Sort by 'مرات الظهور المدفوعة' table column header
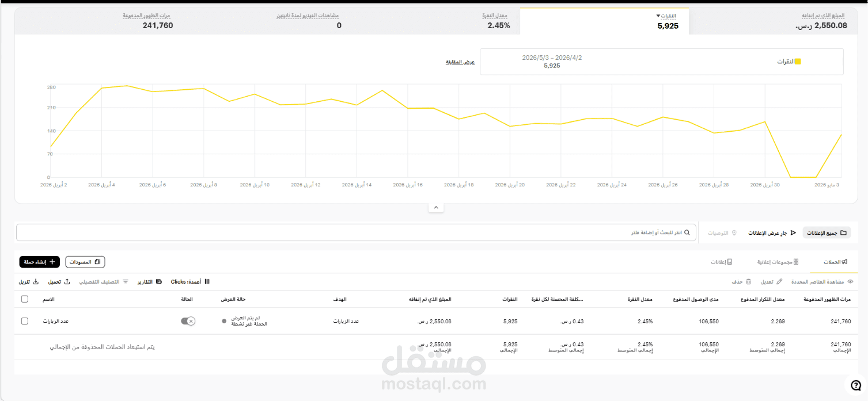Image resolution: width=868 pixels, height=401 pixels. (827, 299)
